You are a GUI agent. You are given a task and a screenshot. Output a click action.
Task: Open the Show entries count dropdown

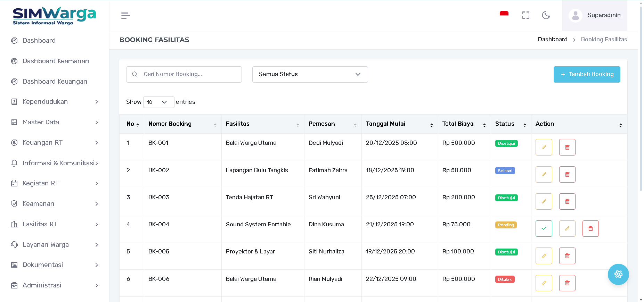[158, 102]
